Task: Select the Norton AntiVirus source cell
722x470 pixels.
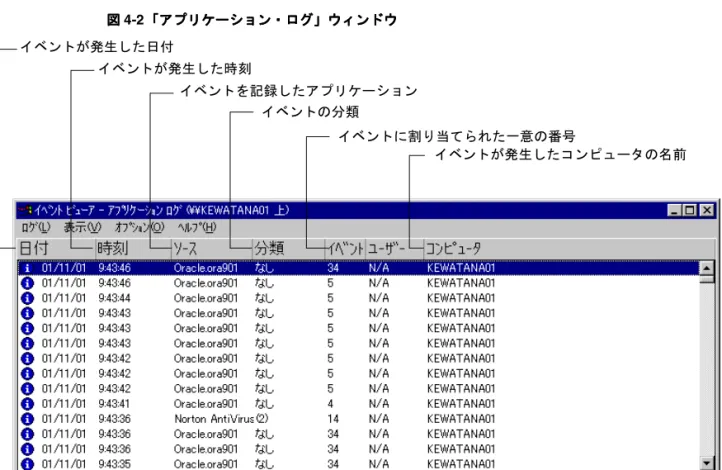Action: pyautogui.click(x=214, y=419)
